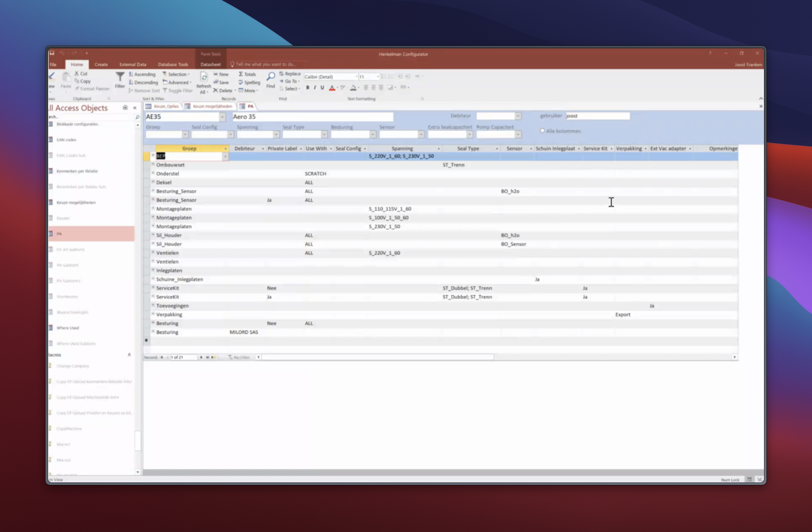This screenshot has height=532, width=812.
Task: Open EAN codes object in navigation pane
Action: [66, 140]
